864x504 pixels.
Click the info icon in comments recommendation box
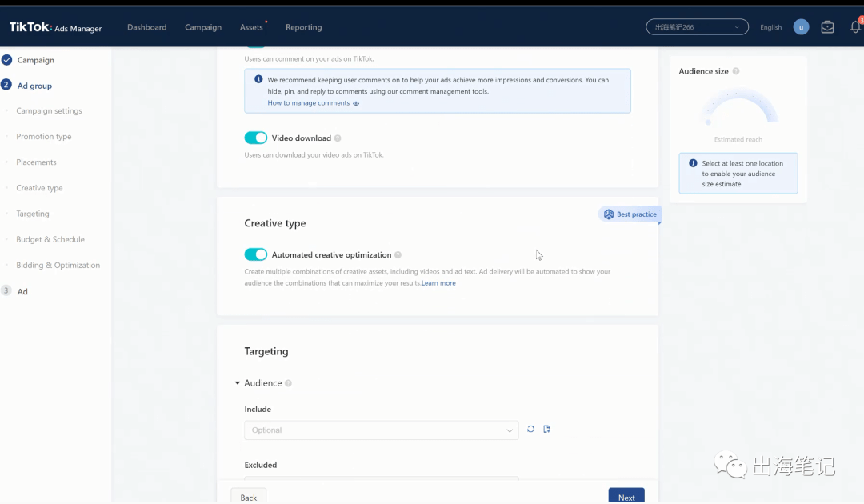tap(258, 79)
